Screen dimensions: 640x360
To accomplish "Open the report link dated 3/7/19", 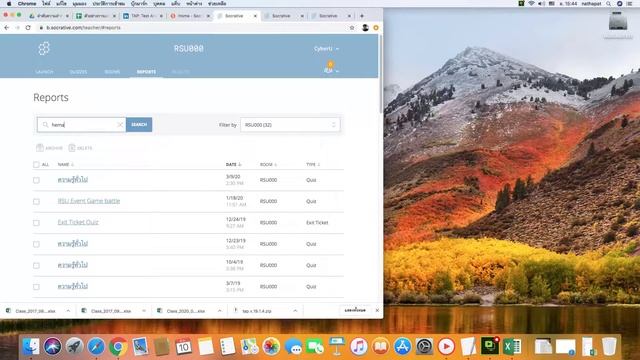I will [x=73, y=286].
